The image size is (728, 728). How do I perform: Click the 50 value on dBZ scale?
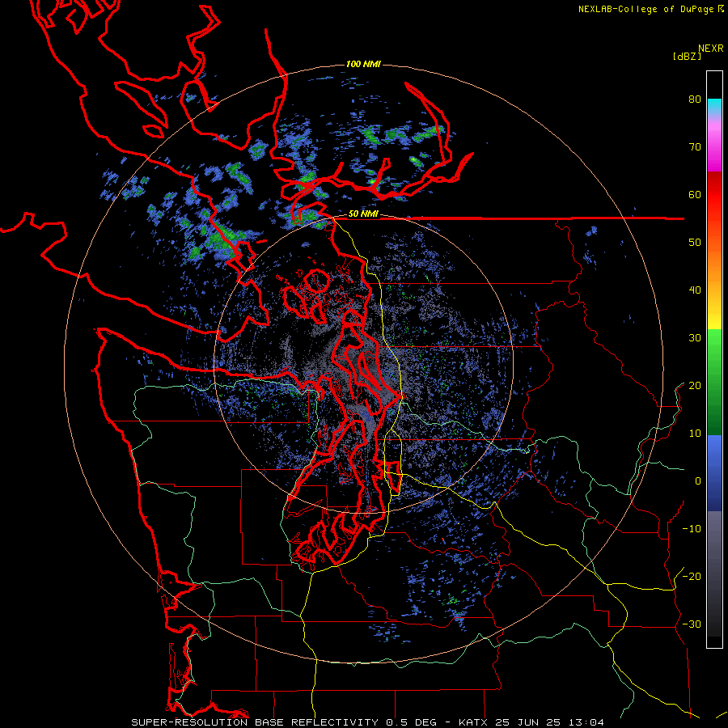point(695,243)
